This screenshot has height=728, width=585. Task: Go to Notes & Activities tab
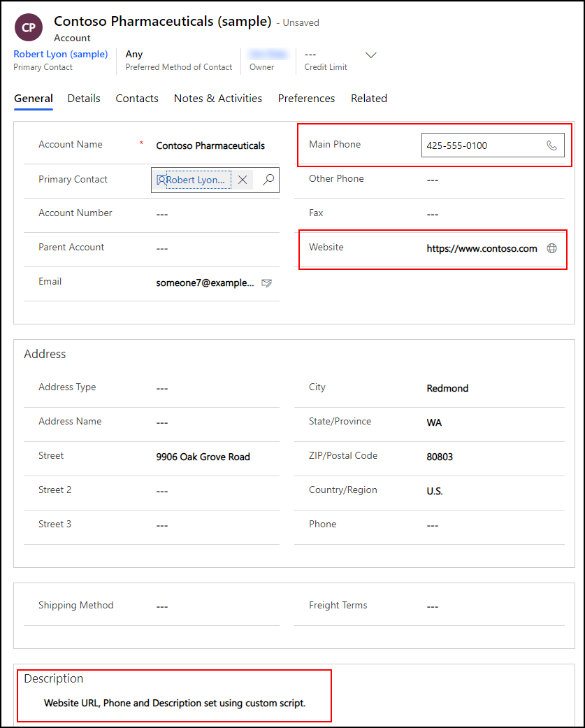click(x=218, y=99)
